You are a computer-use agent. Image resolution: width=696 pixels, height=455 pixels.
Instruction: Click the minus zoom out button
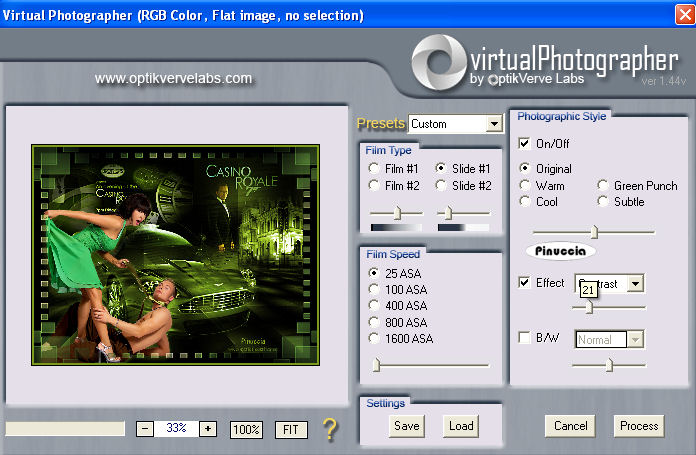tap(145, 429)
